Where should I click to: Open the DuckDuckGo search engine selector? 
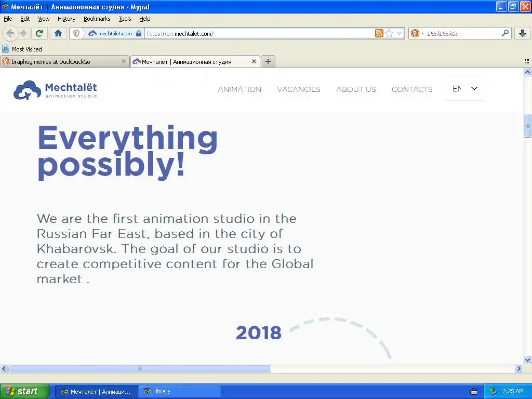tap(417, 33)
